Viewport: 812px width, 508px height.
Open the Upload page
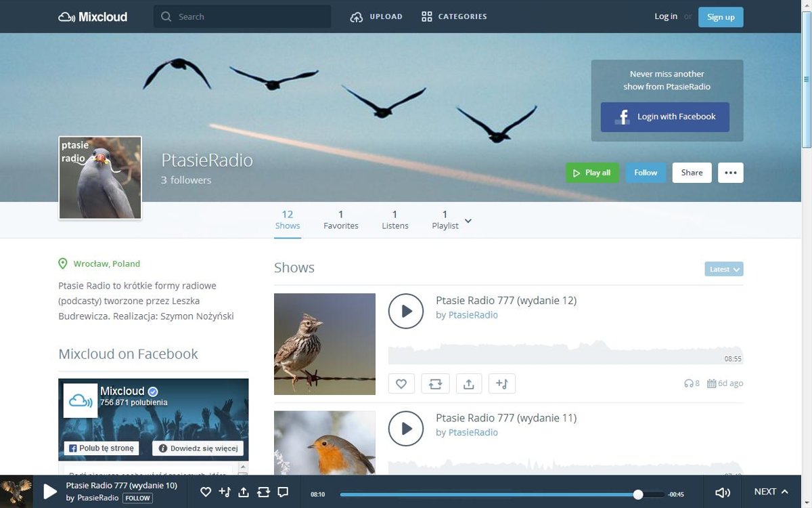point(376,17)
